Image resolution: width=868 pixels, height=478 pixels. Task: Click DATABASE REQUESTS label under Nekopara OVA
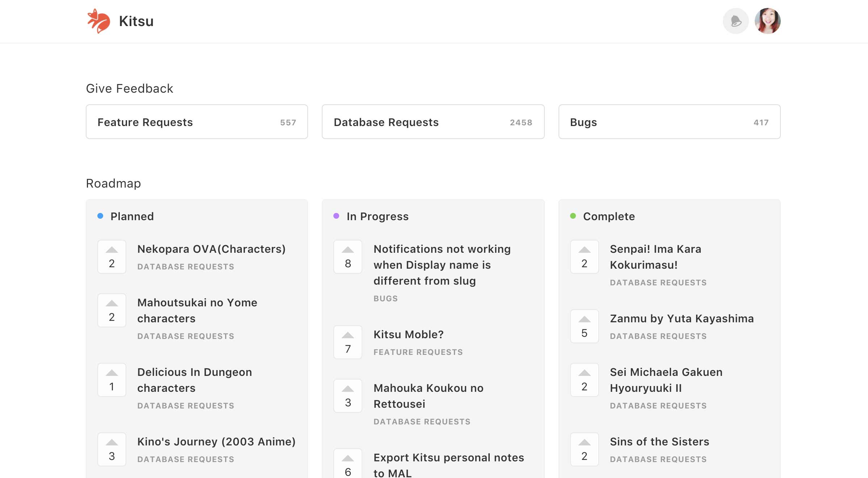tap(186, 267)
